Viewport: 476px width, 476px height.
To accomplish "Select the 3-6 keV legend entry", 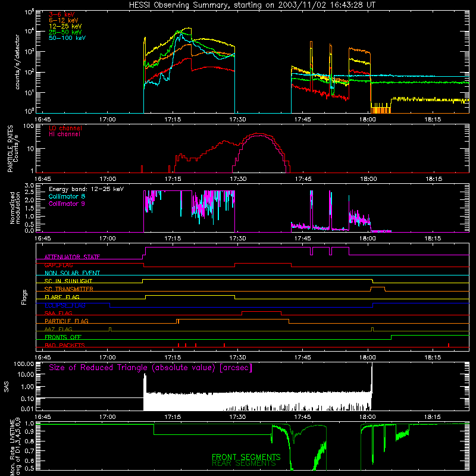I will coord(61,14).
